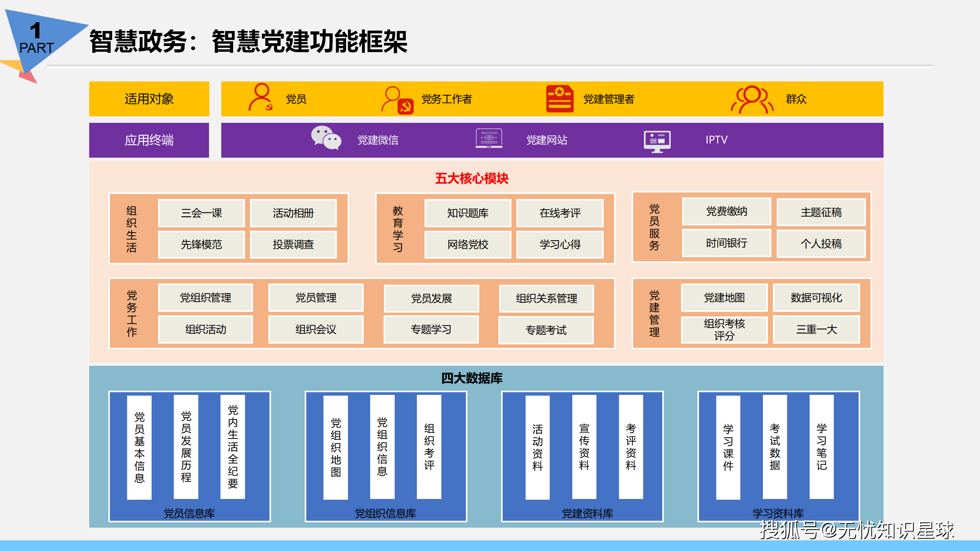
Task: Click the 数据可视化 box
Action: [816, 298]
